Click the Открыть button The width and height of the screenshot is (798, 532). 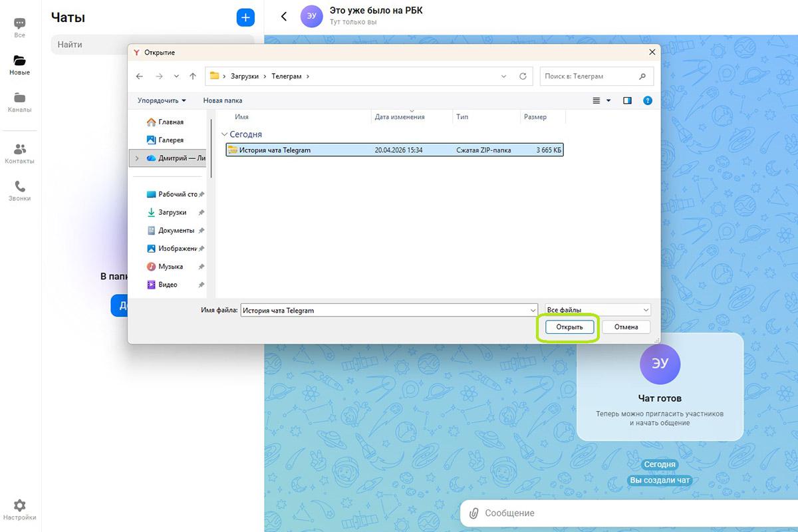[x=569, y=327]
